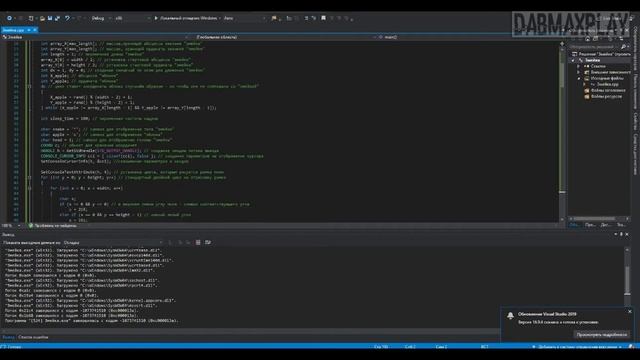This screenshot has height=360, width=640.
Task: Open the main() member navigation dropdown
Action: [x=469, y=37]
